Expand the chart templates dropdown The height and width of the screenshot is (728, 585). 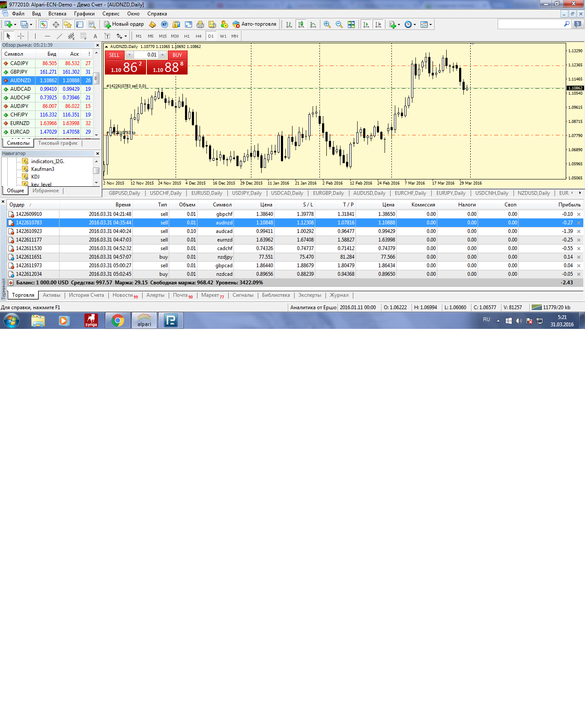[426, 24]
